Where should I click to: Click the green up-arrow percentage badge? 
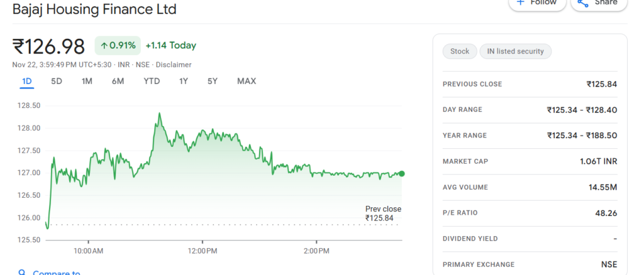(118, 45)
